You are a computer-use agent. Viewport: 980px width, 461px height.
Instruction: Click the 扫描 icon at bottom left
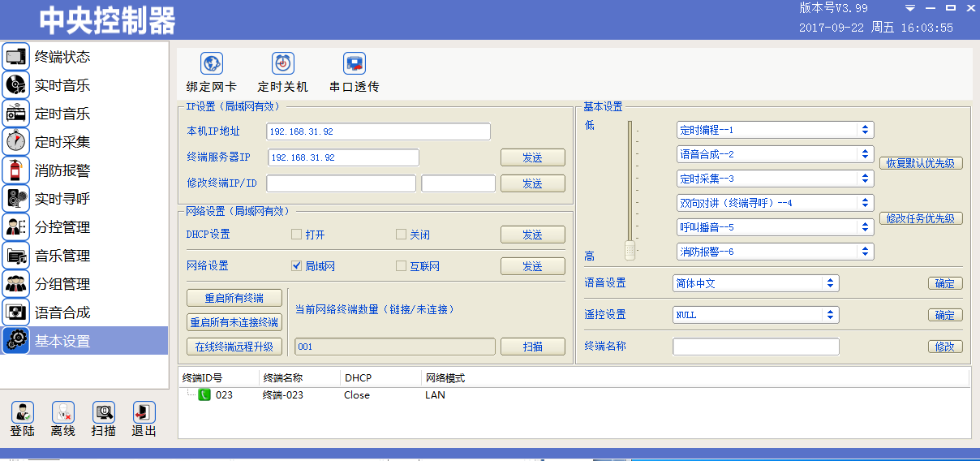[x=104, y=411]
